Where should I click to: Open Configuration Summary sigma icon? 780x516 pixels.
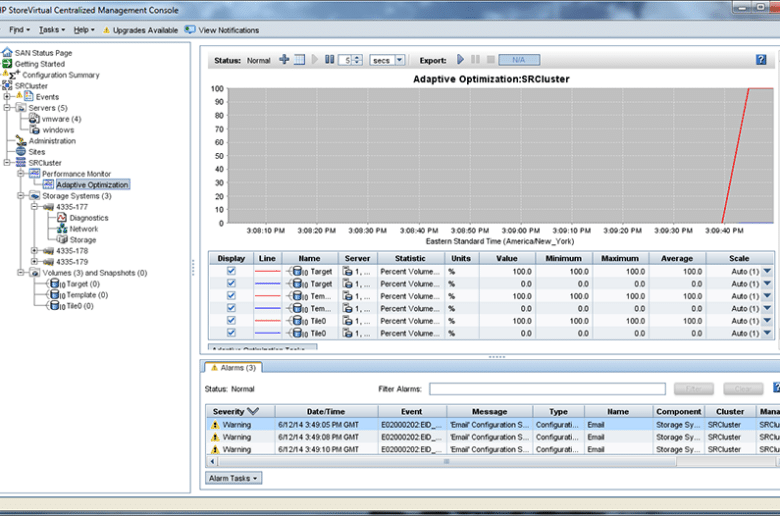14,75
